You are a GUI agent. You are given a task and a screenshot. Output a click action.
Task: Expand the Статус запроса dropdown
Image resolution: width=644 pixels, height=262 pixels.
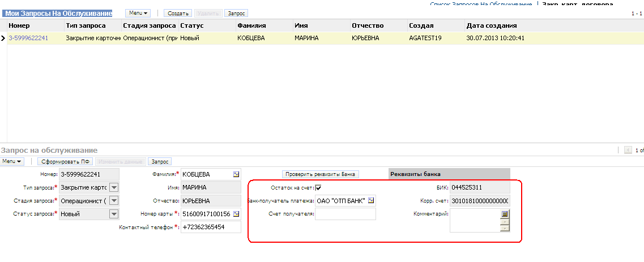pos(114,214)
